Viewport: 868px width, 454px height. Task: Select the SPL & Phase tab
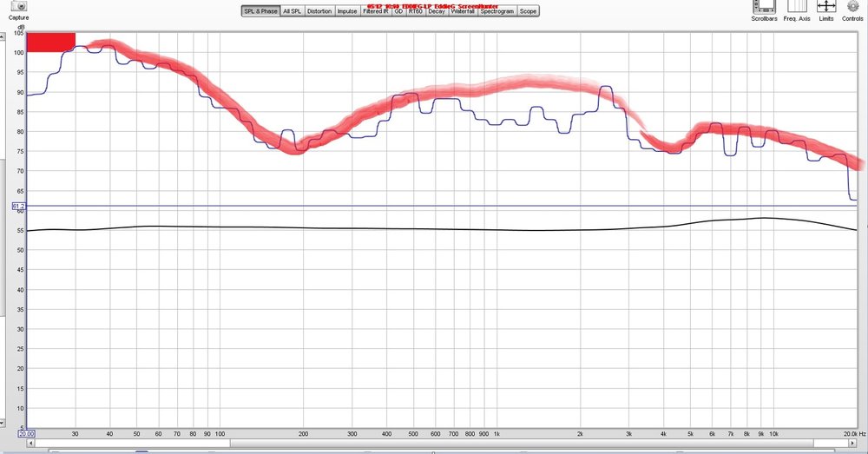tap(260, 11)
